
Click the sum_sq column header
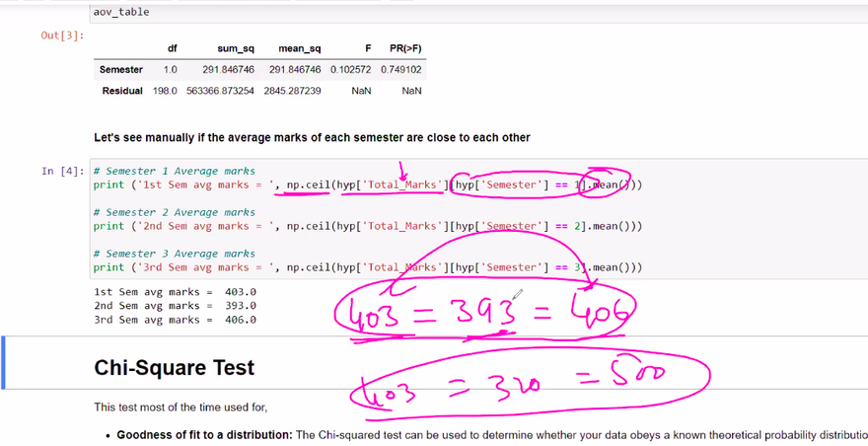(233, 48)
